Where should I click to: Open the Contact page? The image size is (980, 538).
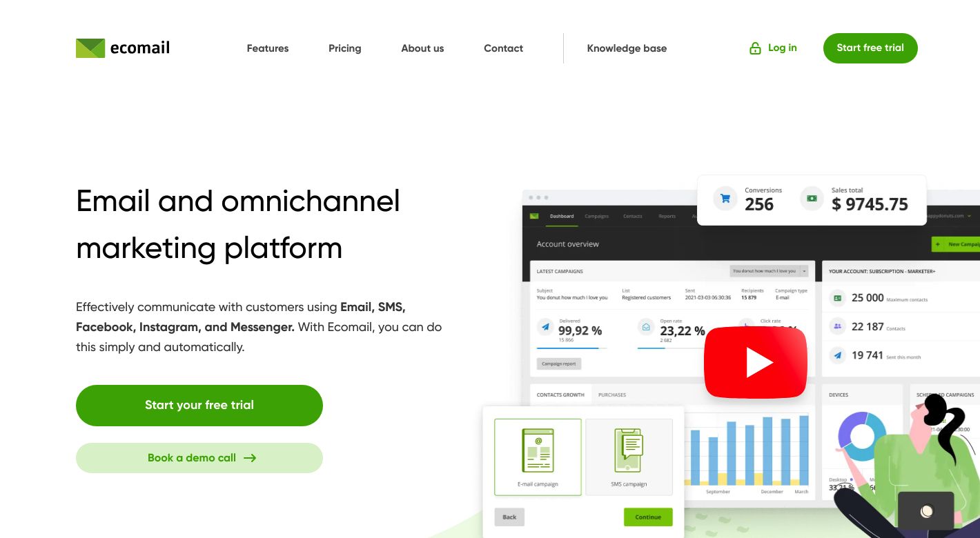503,48
